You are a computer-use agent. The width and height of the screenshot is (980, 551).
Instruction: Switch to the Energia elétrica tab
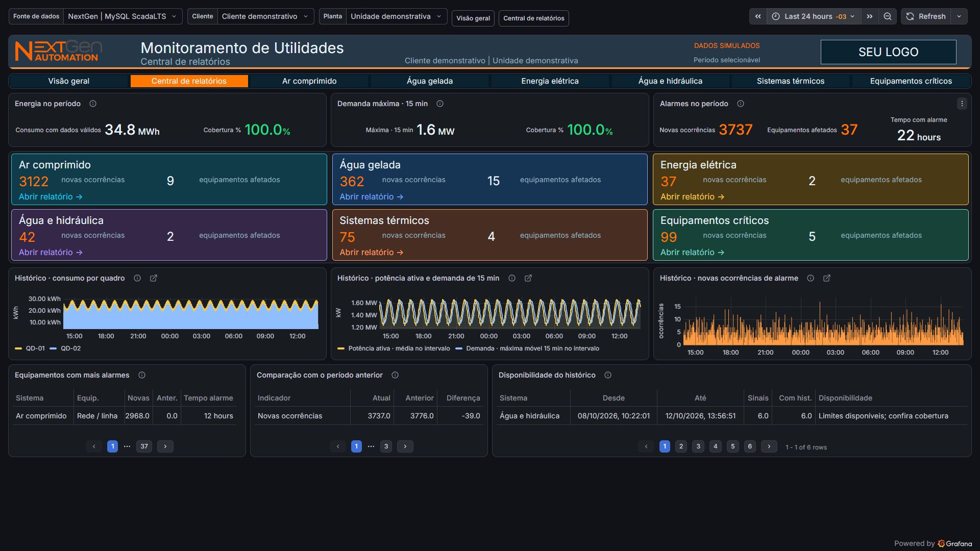pos(550,81)
